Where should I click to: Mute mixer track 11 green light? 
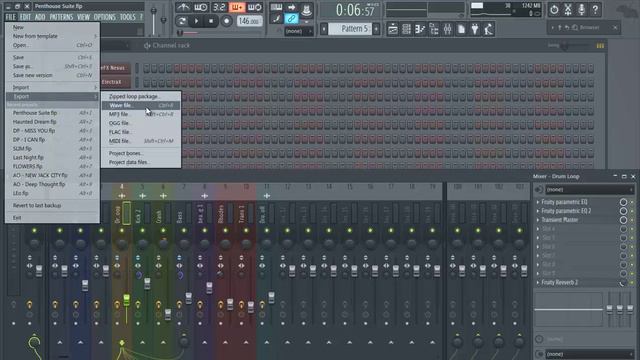(267, 231)
